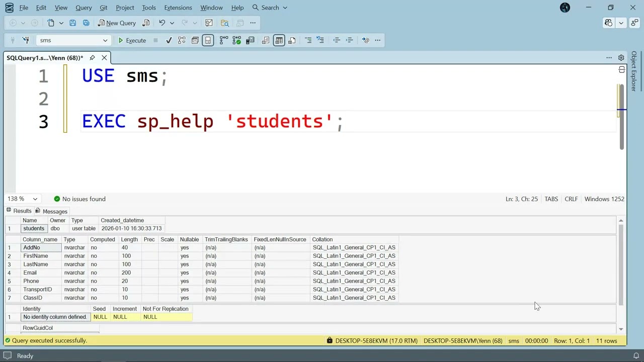The image size is (644, 362).
Task: Open the available databases dropdown showing sms
Action: pos(73,40)
